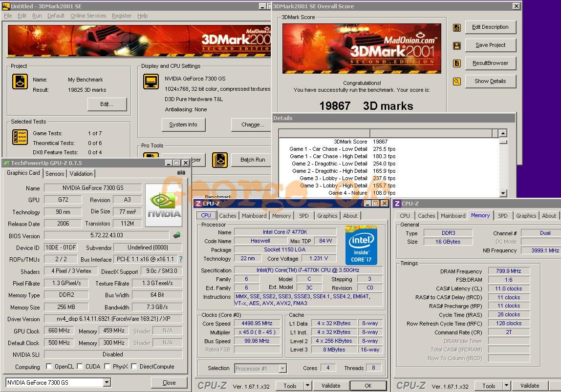Screen dimensions: 561x392
Task: Click the NVIDIA logo in GPU-Z
Action: [x=164, y=205]
